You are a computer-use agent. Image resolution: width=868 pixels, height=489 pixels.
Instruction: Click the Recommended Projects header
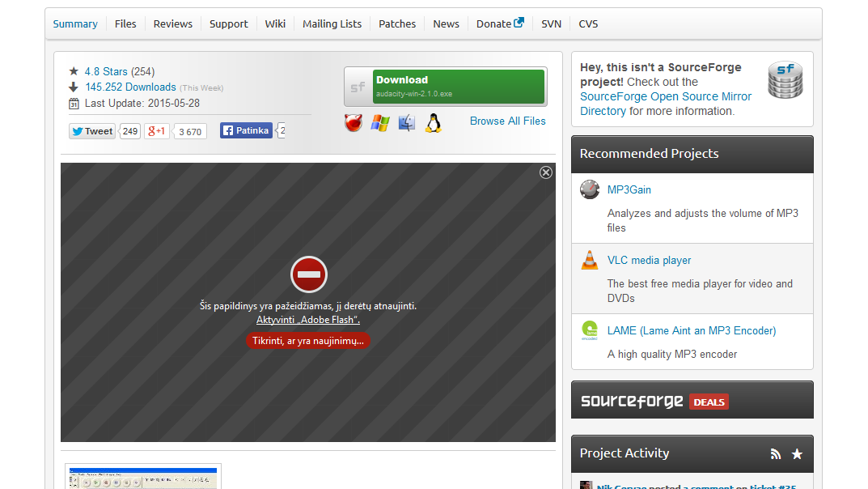692,154
